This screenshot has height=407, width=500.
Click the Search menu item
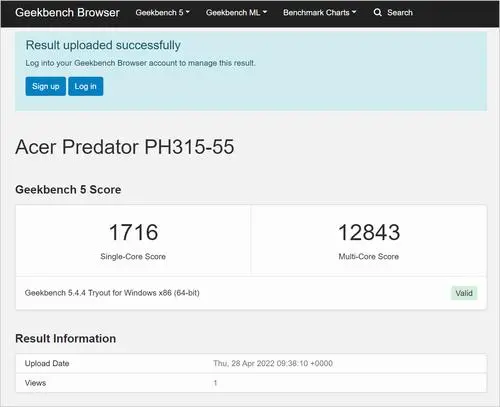[x=393, y=13]
